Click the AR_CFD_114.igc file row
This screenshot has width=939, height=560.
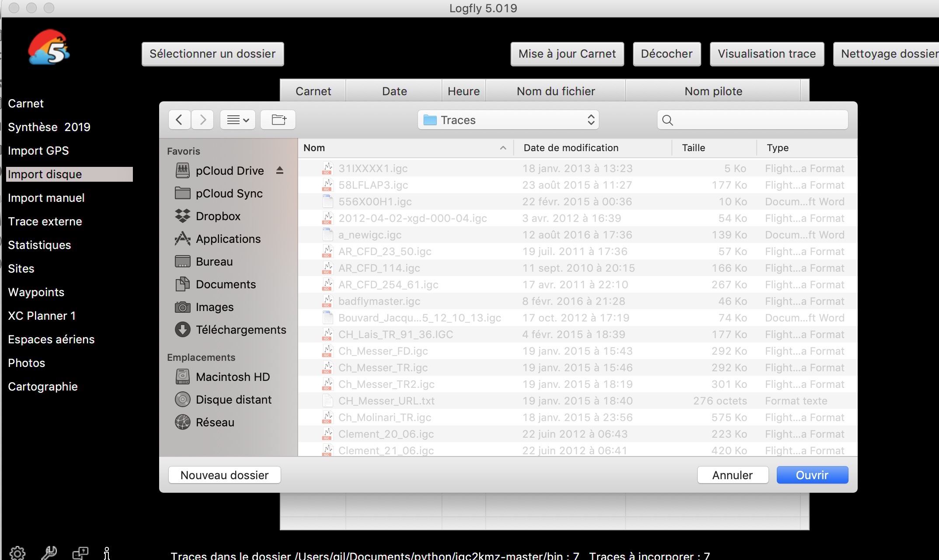(x=577, y=268)
